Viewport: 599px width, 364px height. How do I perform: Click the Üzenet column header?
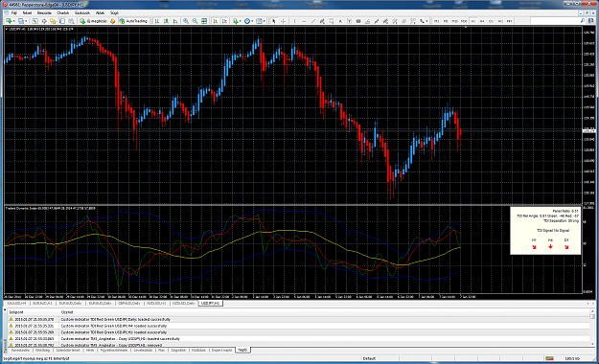(66, 312)
